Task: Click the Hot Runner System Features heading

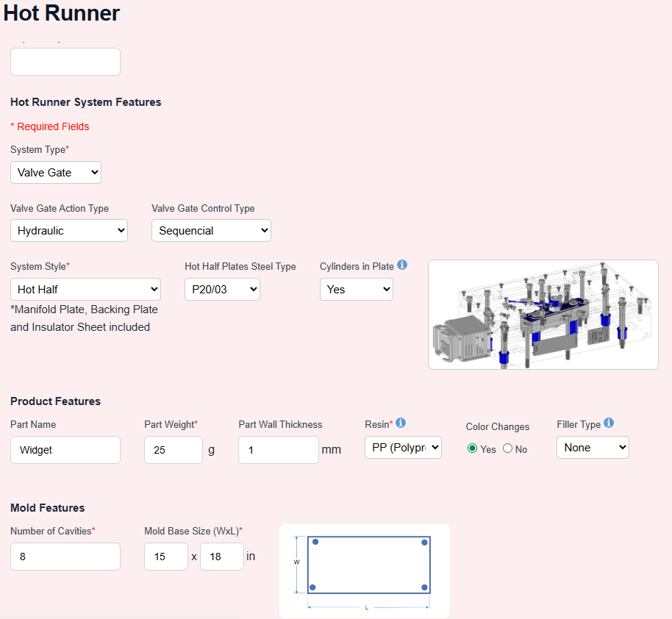Action: tap(86, 102)
